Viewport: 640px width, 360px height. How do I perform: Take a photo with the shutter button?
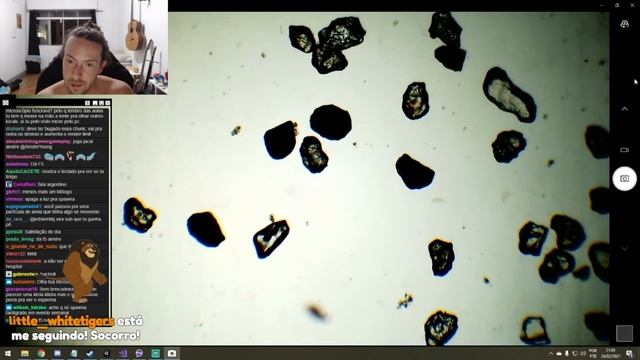point(624,178)
